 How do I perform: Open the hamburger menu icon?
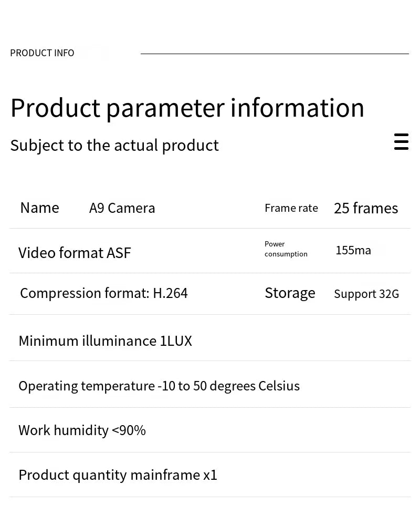click(401, 141)
